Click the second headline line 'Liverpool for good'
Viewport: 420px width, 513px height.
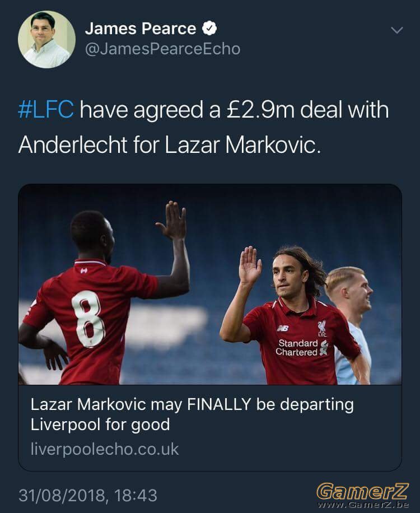(x=100, y=425)
